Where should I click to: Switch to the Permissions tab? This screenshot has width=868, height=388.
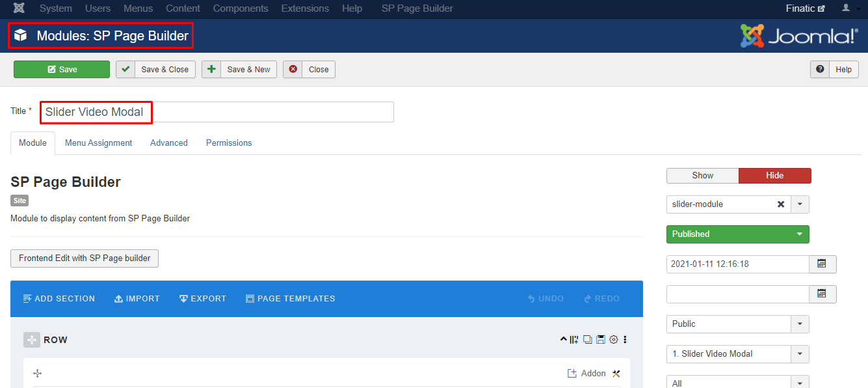point(229,143)
